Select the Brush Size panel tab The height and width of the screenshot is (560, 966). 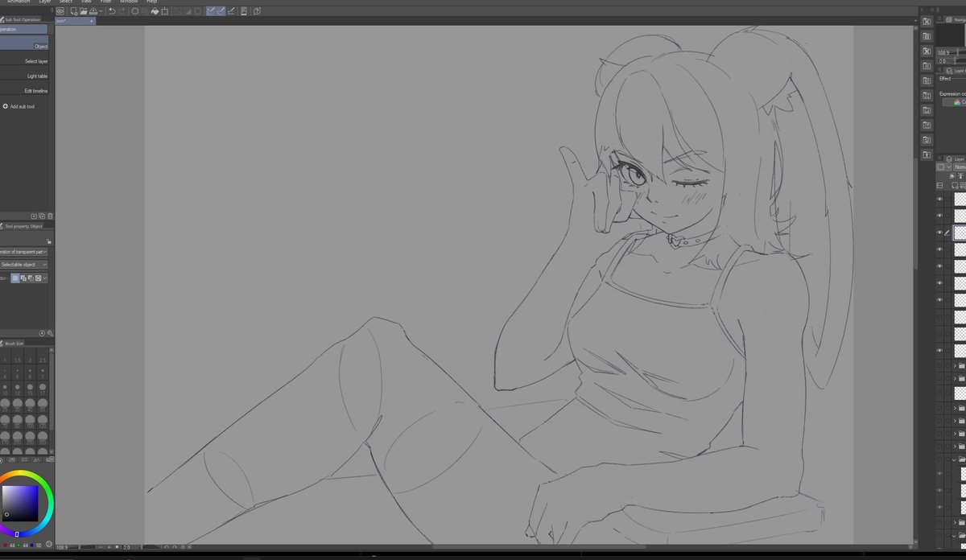14,343
